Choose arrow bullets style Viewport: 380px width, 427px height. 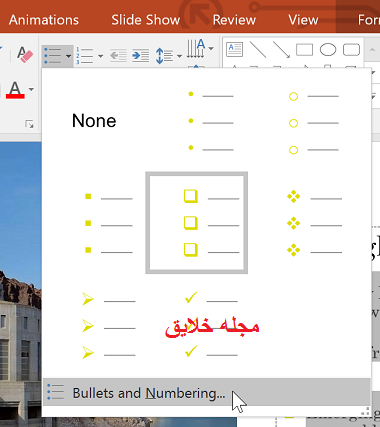(x=94, y=326)
